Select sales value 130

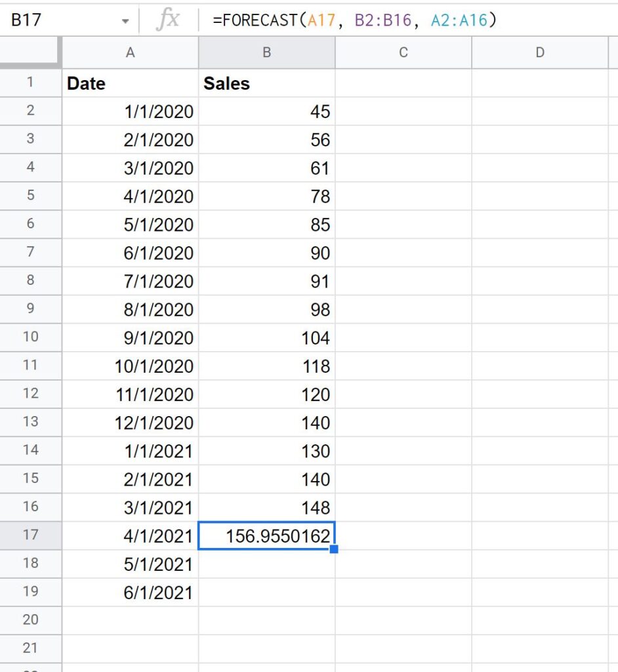pos(266,451)
